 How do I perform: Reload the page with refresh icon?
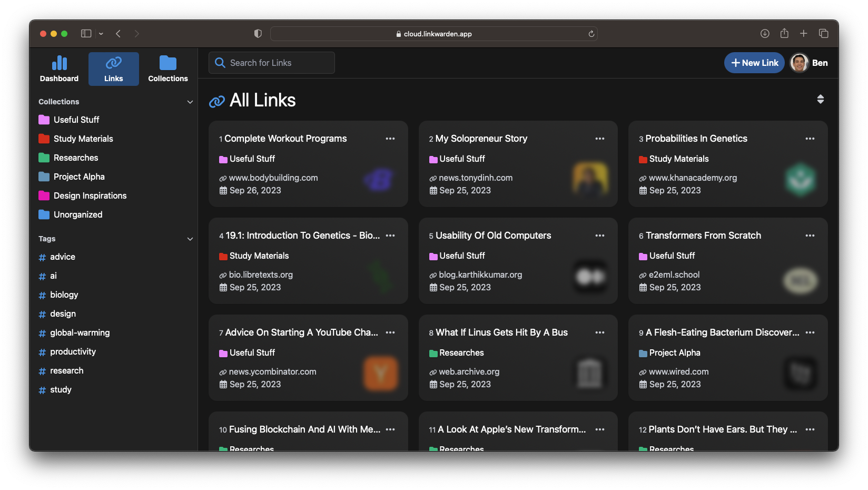(591, 34)
